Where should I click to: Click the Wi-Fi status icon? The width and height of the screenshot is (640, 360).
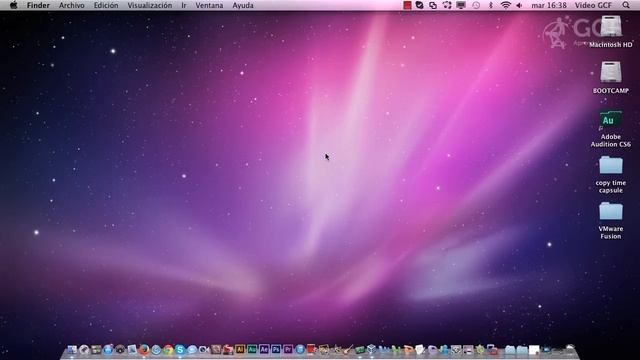point(505,5)
